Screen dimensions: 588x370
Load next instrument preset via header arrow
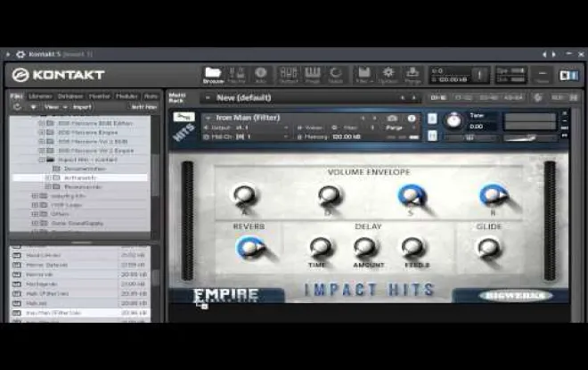pyautogui.click(x=374, y=119)
